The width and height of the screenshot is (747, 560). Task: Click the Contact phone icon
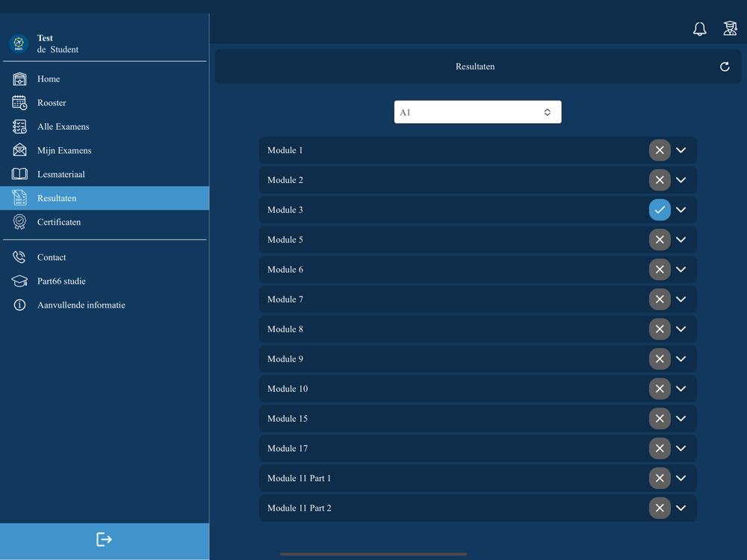click(19, 257)
